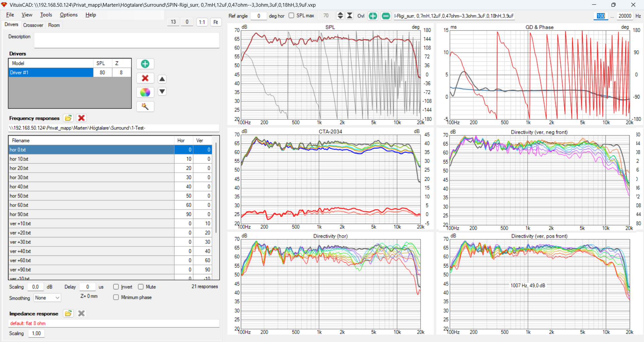Switch to the Room tab
Viewport: 644px width, 342px height.
coord(54,25)
